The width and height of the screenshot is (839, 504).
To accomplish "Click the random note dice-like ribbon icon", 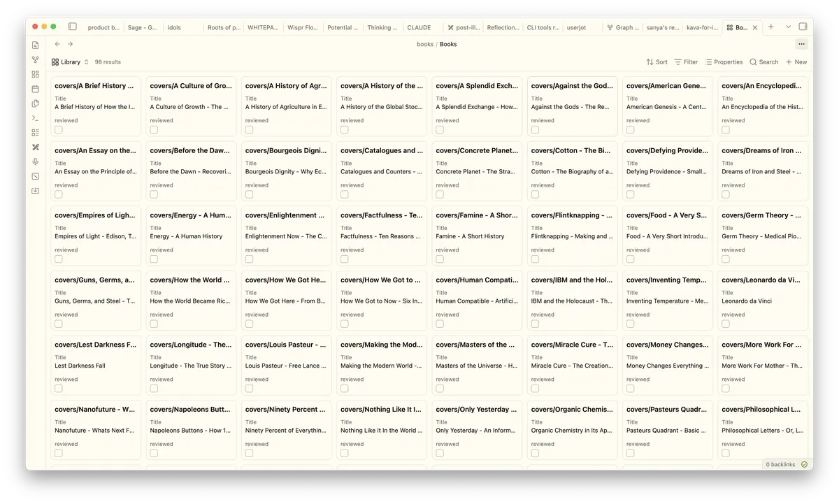I will click(x=36, y=176).
